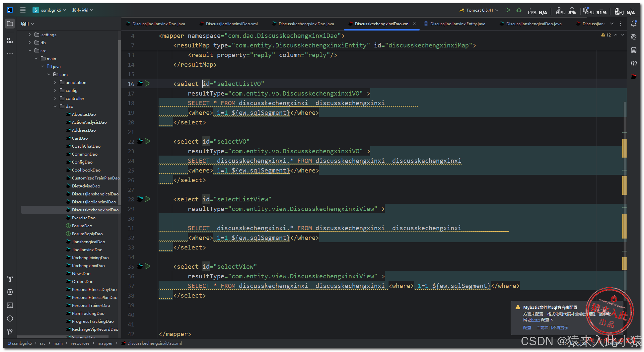Open the 项目 view dropdown
The width and height of the screenshot is (644, 352).
27,24
